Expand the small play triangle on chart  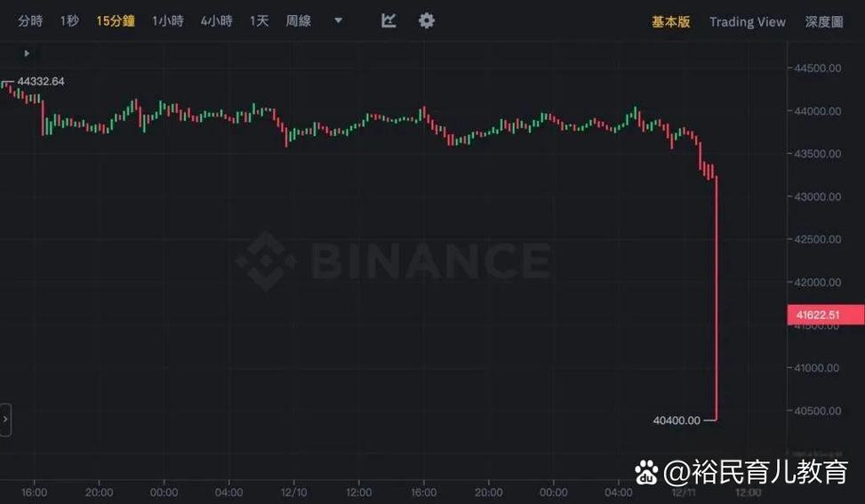(x=27, y=53)
